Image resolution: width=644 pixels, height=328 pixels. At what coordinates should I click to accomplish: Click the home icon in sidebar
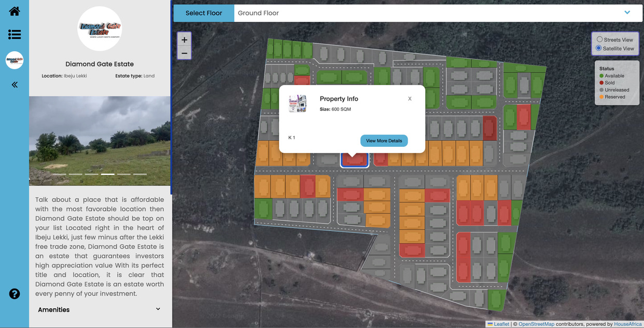[15, 11]
